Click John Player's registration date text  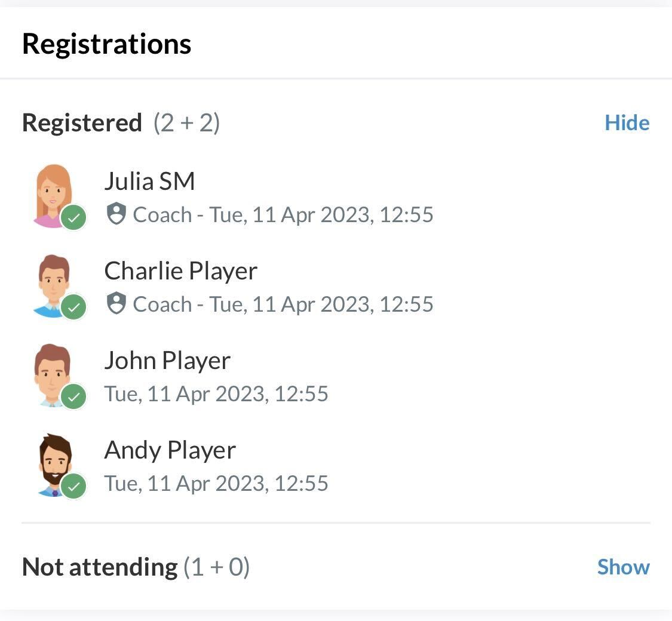[x=216, y=394]
